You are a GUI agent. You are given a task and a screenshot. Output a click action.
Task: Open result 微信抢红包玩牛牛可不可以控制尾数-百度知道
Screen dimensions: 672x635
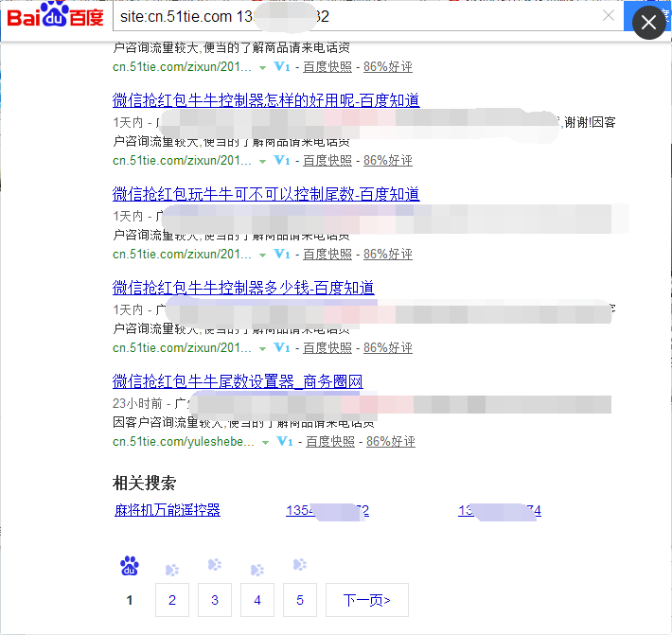(x=266, y=194)
